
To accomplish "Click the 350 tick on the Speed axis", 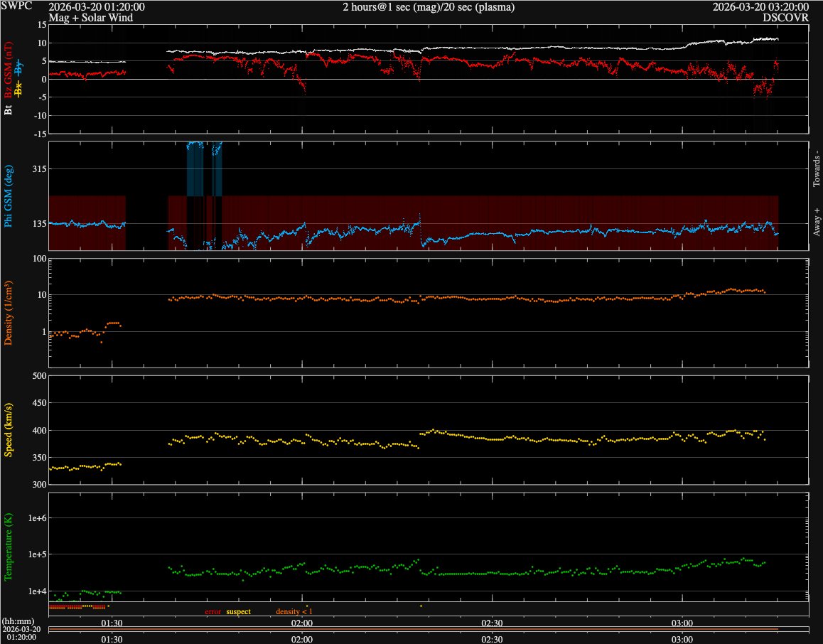I will tap(39, 457).
